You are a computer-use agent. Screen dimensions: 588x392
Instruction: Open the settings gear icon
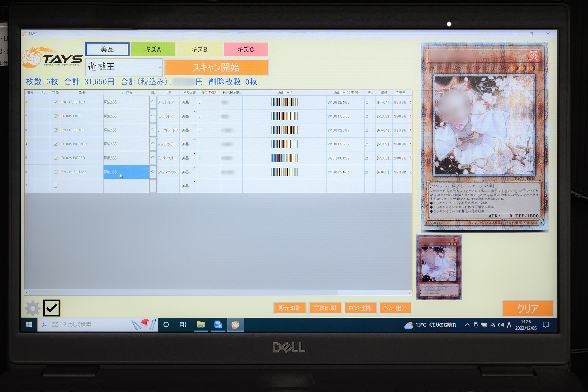tap(32, 308)
